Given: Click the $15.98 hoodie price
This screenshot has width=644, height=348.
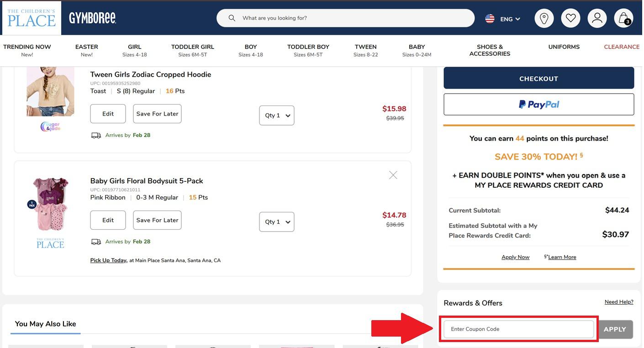Looking at the screenshot, I should pyautogui.click(x=394, y=109).
